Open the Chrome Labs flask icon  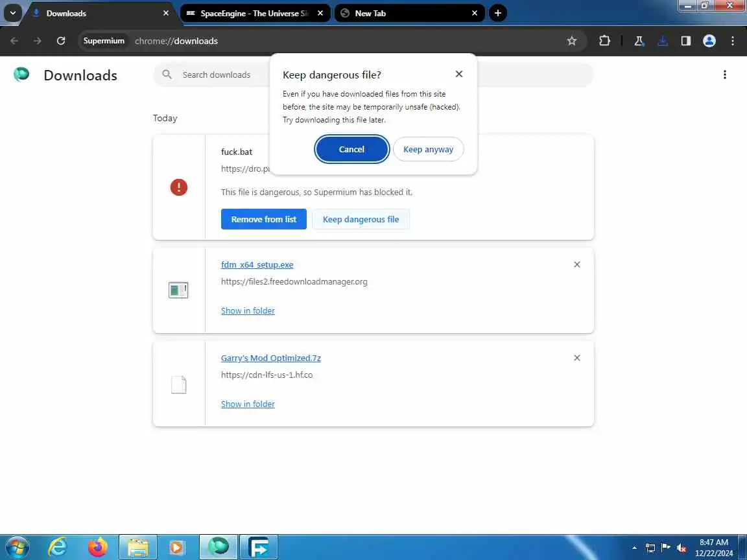pyautogui.click(x=639, y=41)
